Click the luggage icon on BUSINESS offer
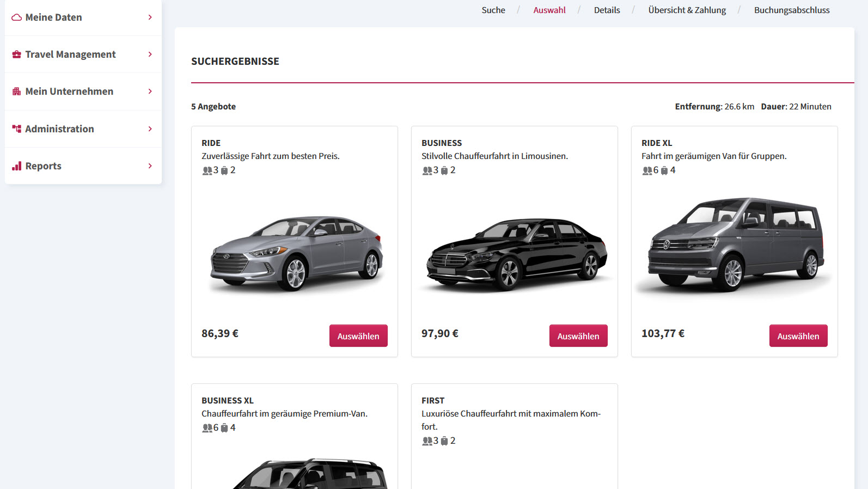This screenshot has width=868, height=489. point(444,170)
